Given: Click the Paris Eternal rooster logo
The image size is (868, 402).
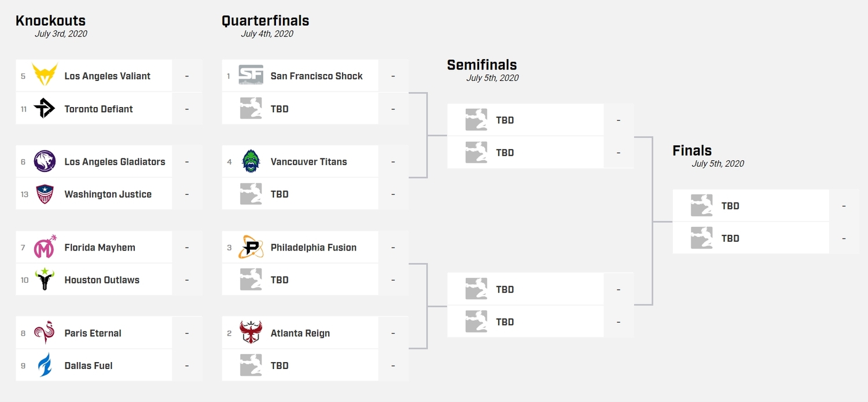Looking at the screenshot, I should point(45,333).
